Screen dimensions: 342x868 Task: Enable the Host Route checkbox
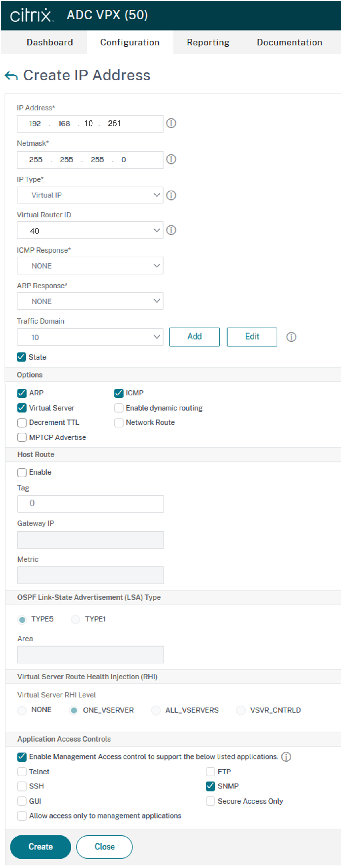(22, 472)
